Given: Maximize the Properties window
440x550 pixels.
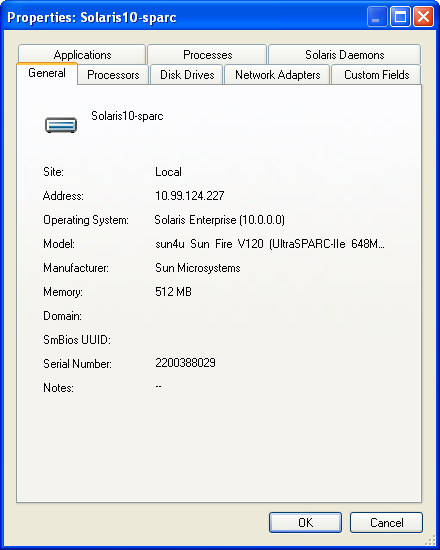Looking at the screenshot, I should point(400,16).
